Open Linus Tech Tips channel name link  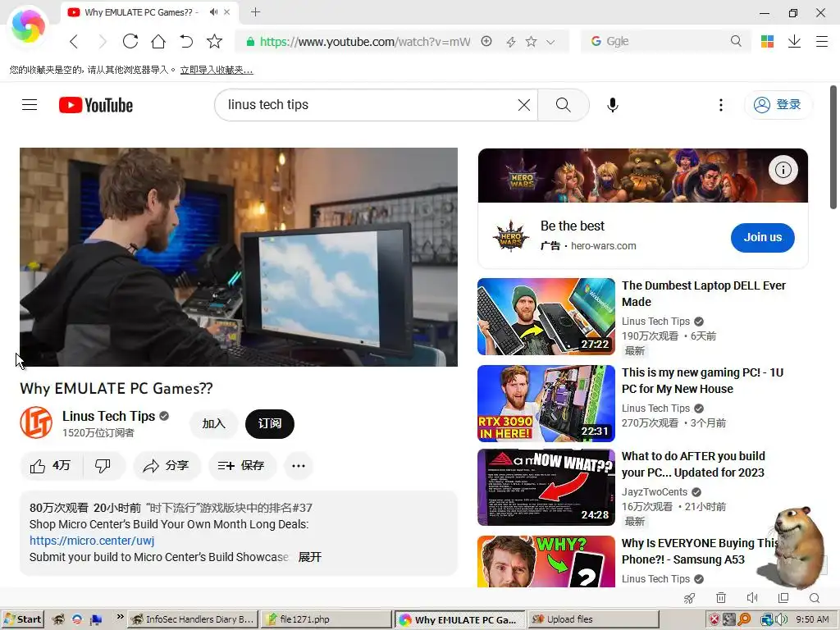(108, 416)
